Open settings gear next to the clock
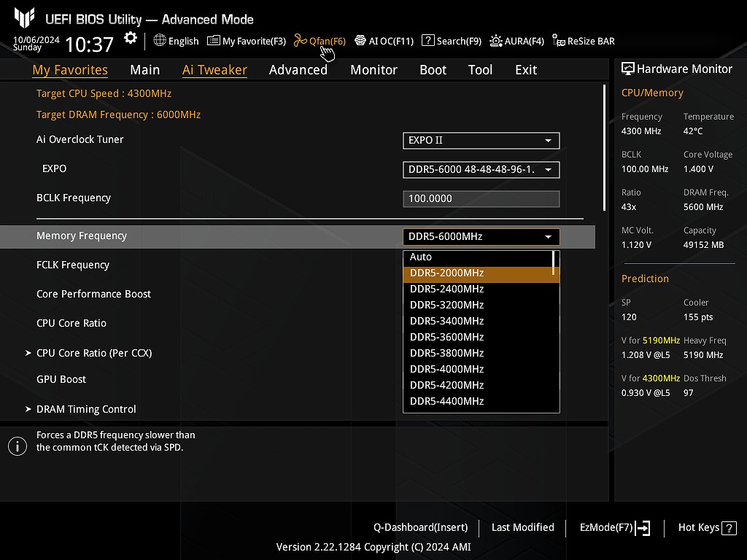Screen dimensions: 747x560 [130, 38]
